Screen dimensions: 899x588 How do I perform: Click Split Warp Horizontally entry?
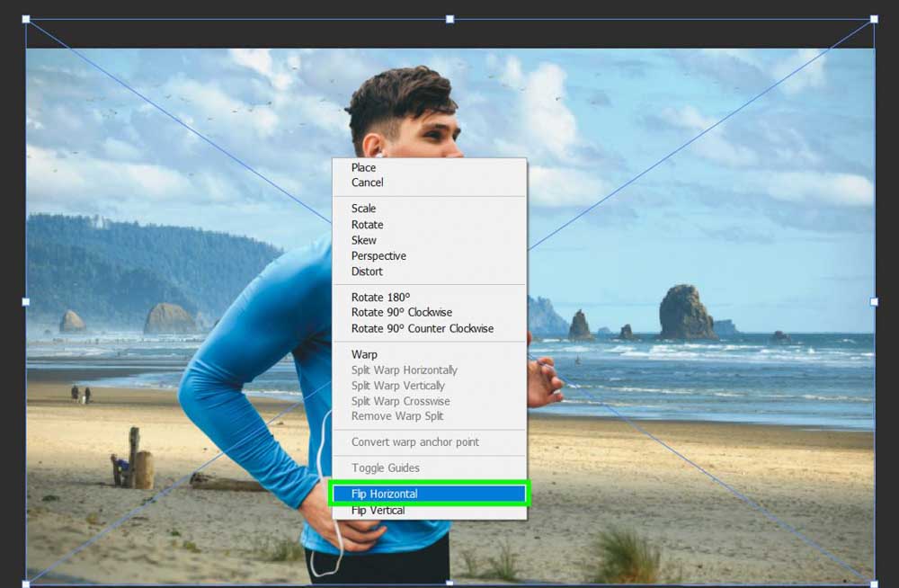tap(429, 370)
